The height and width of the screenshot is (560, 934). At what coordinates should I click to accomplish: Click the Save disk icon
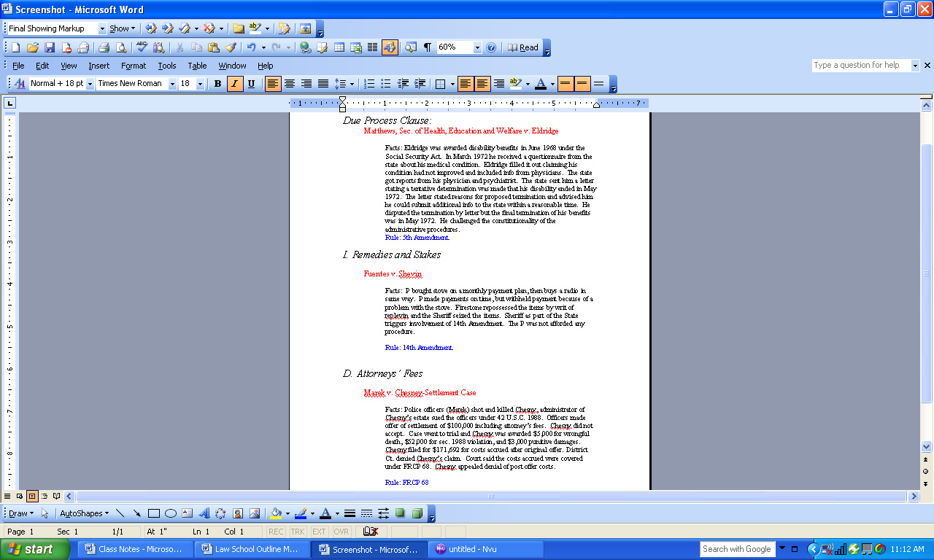(50, 47)
